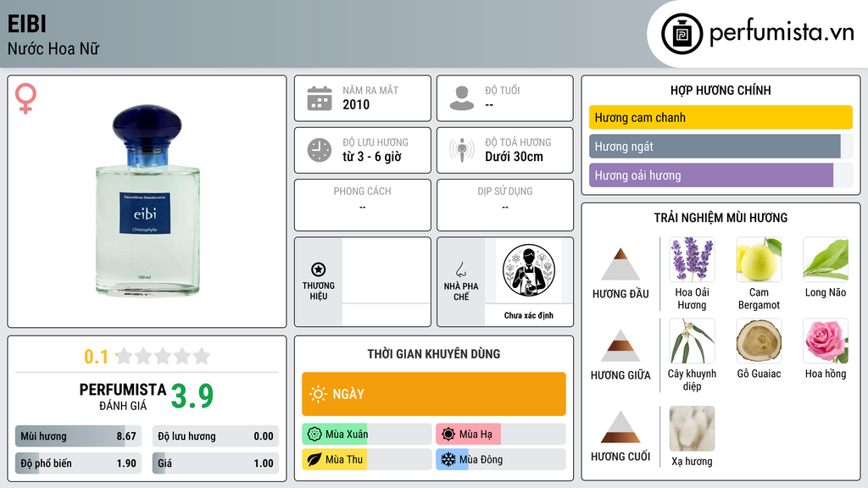The height and width of the screenshot is (488, 868).
Task: Click the yellow Hương cam chanh accord bar
Action: (721, 117)
